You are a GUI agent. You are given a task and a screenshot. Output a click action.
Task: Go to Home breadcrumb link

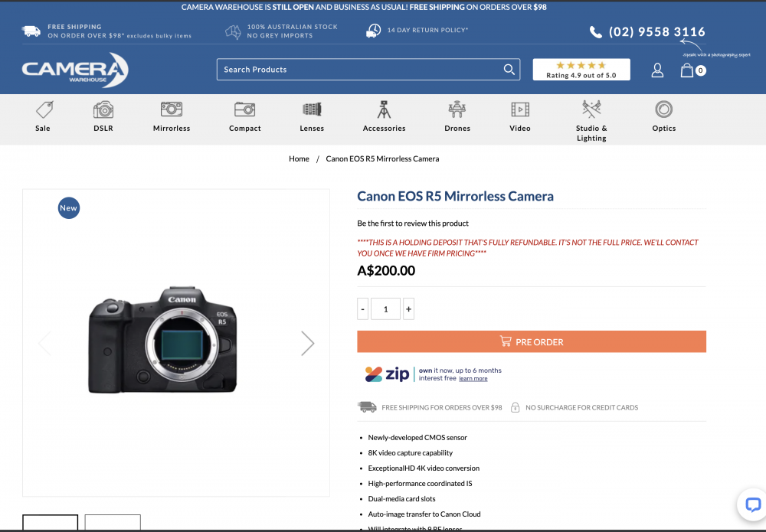pyautogui.click(x=299, y=158)
